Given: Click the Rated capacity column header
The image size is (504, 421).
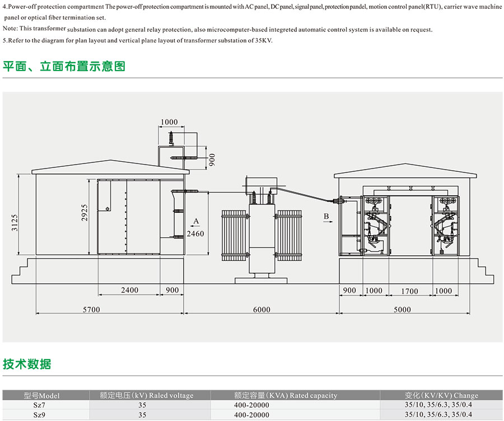Looking at the screenshot, I should pyautogui.click(x=286, y=395).
